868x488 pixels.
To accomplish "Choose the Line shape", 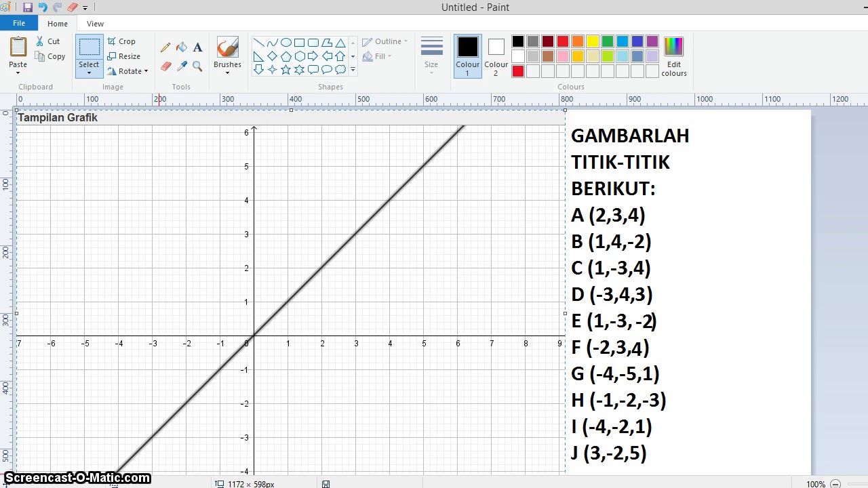I will 258,42.
